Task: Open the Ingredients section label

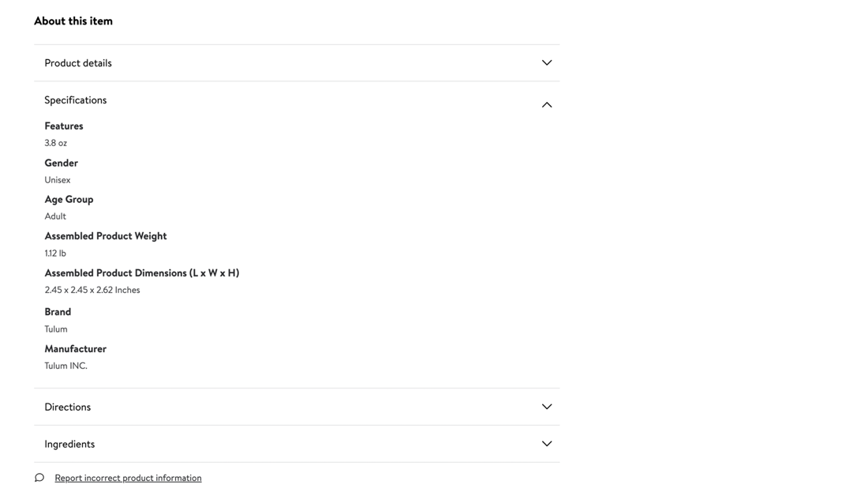Action: pos(69,444)
